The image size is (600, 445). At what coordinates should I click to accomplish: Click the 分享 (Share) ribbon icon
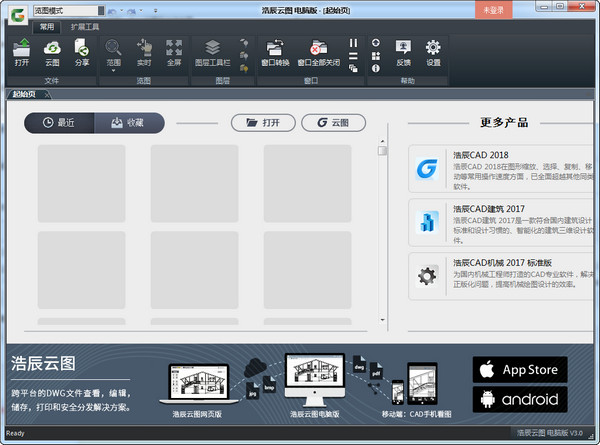82,50
